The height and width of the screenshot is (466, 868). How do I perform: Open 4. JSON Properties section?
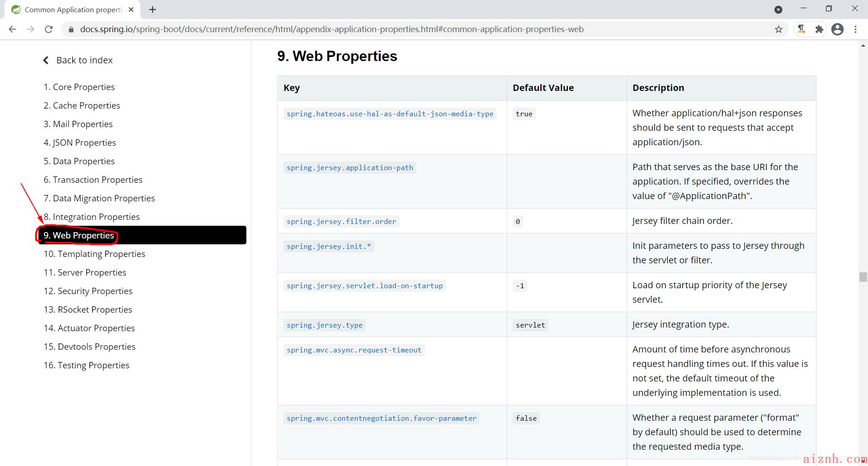(x=80, y=143)
